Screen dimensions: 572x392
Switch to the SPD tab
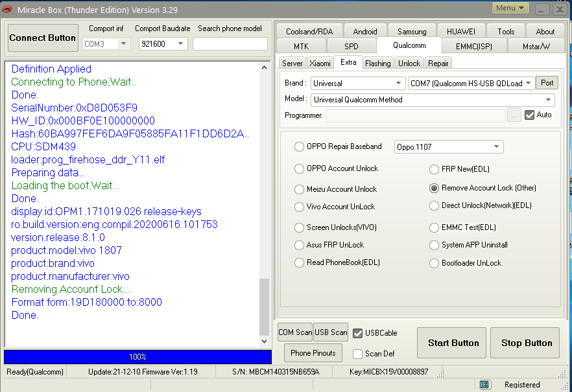pyautogui.click(x=352, y=47)
